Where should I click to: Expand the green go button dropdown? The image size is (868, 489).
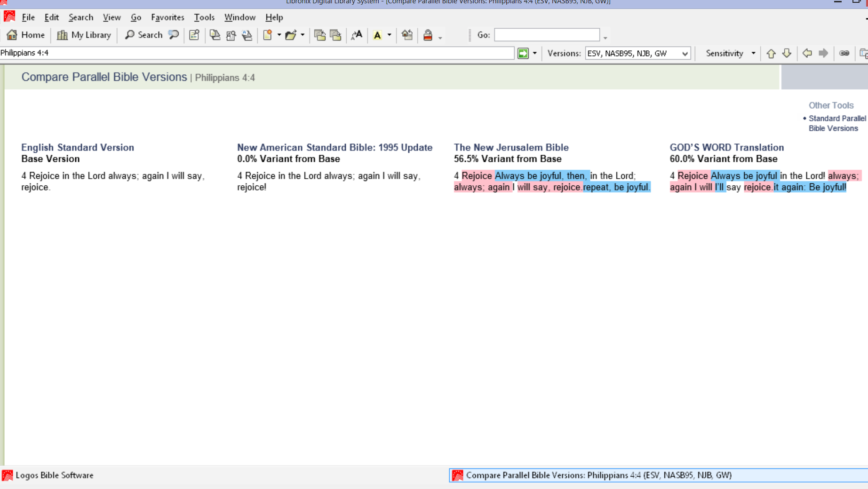coord(535,53)
